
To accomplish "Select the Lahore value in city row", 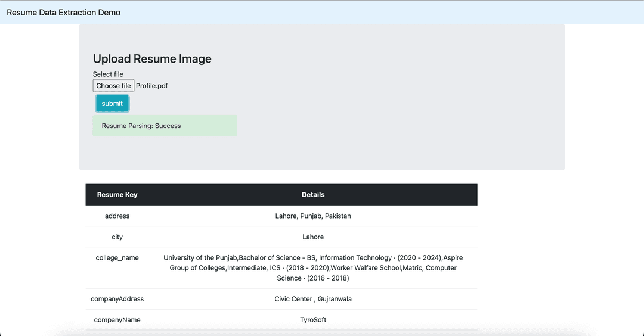I will (x=313, y=237).
